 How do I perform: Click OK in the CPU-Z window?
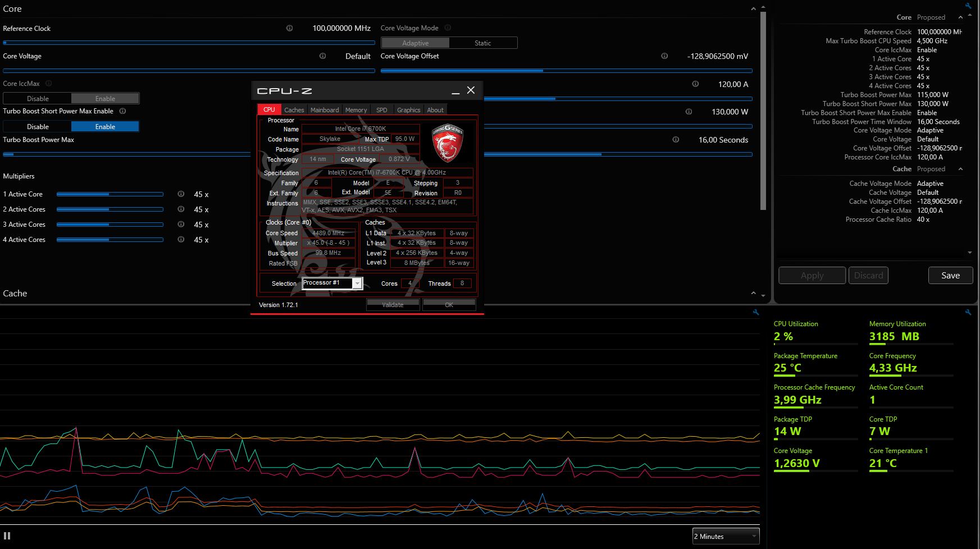(449, 305)
